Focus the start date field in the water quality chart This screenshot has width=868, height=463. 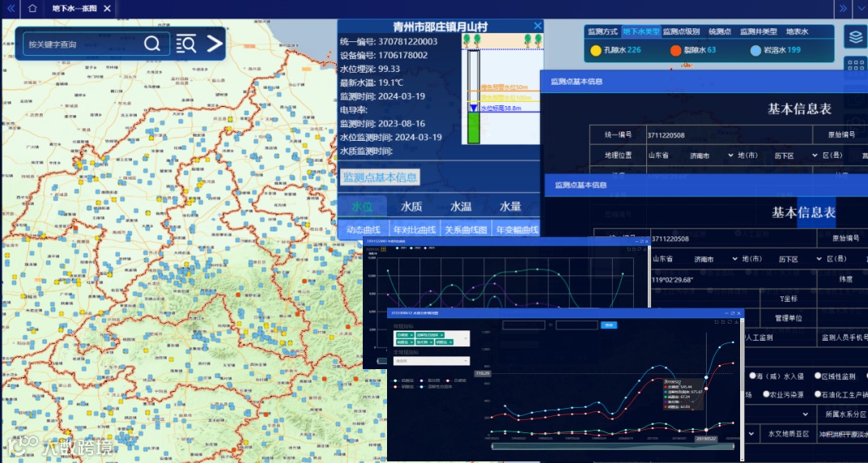pos(524,325)
